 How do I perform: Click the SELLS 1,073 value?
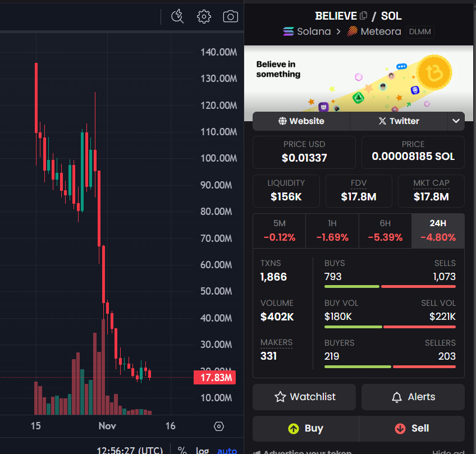click(x=444, y=277)
